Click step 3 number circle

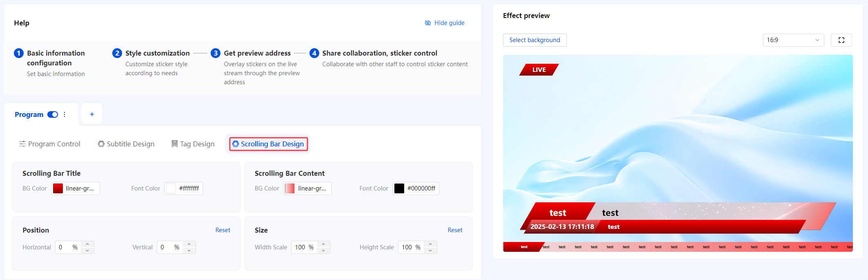point(216,53)
